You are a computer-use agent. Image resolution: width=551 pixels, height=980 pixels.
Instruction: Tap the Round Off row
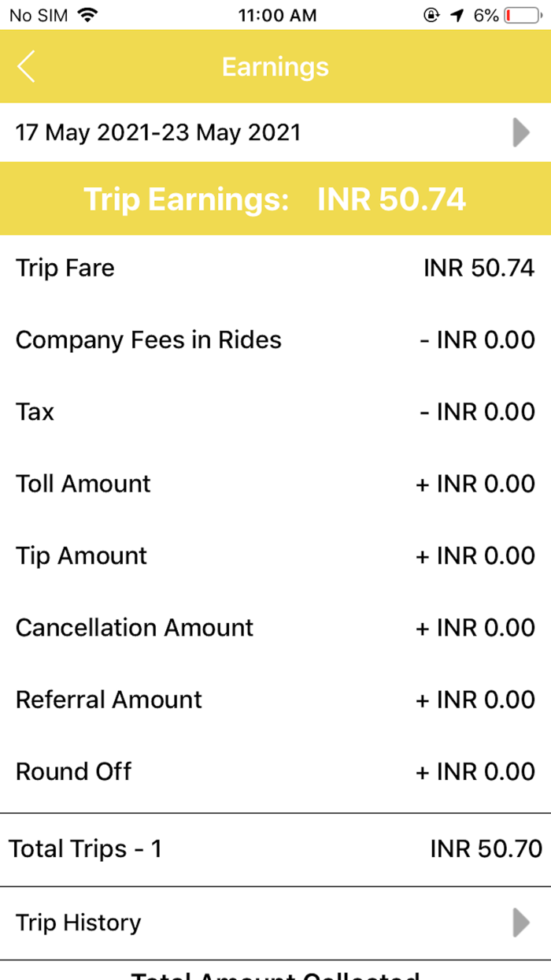point(275,771)
